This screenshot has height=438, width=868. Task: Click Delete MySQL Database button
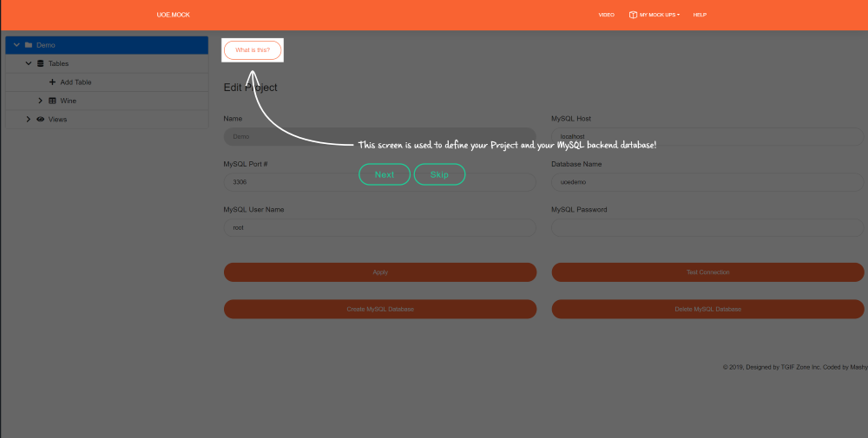click(707, 309)
